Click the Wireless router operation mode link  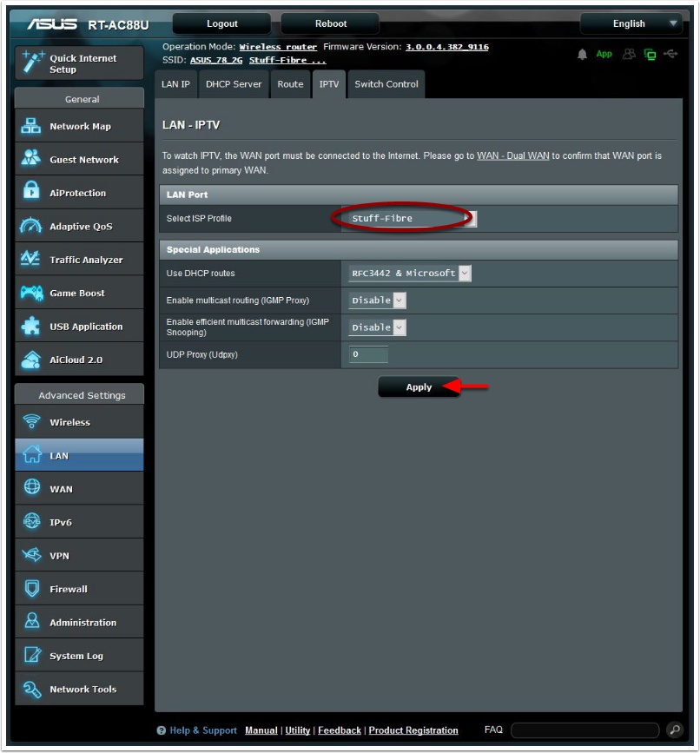(278, 47)
